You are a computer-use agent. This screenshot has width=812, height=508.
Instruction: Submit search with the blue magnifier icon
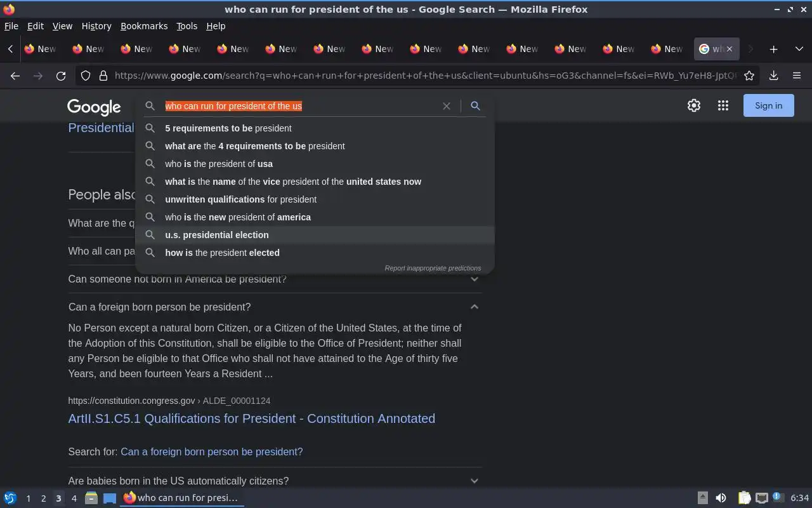(475, 106)
